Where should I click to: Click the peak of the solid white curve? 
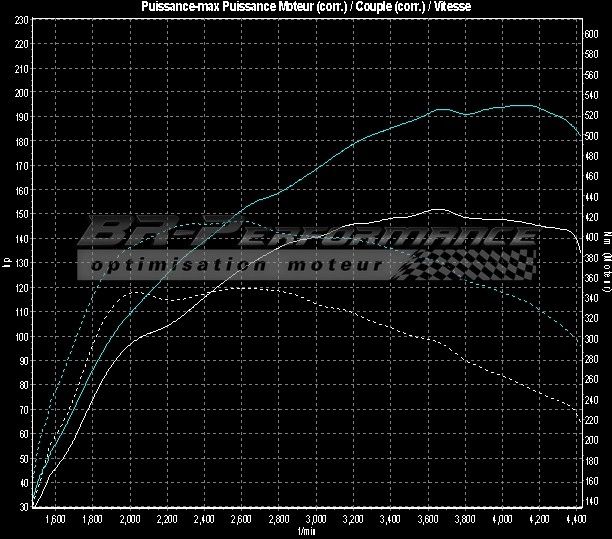tap(437, 210)
